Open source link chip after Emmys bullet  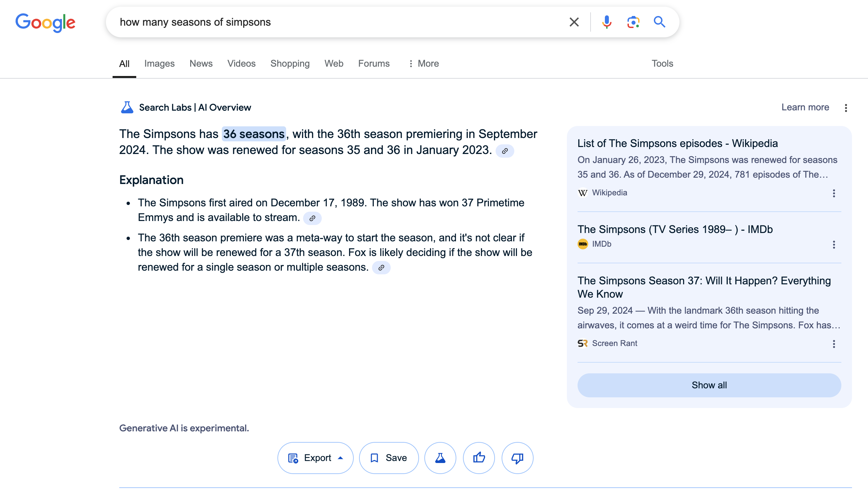point(312,218)
